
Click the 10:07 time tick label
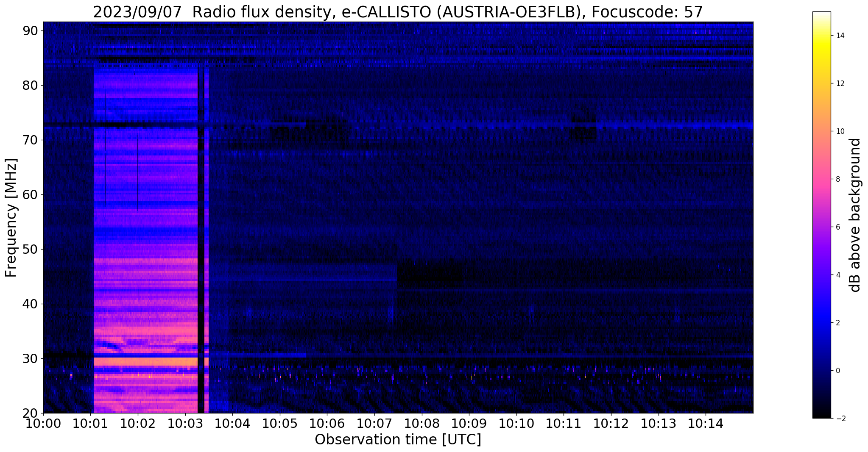[x=374, y=423]
